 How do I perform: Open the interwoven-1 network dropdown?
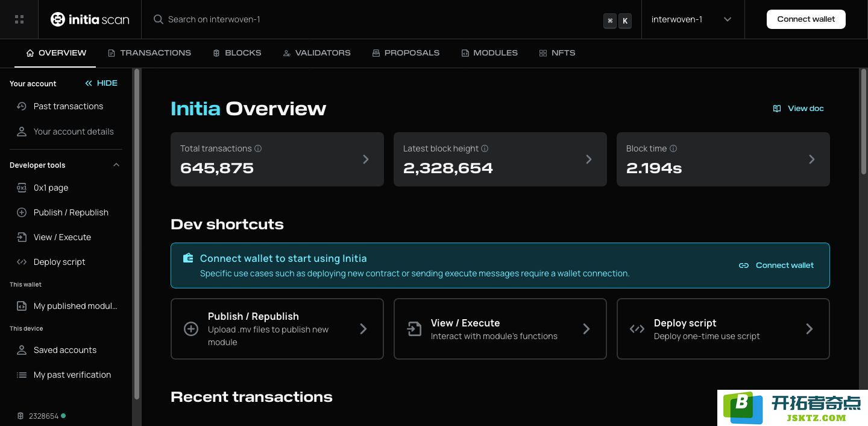[691, 19]
